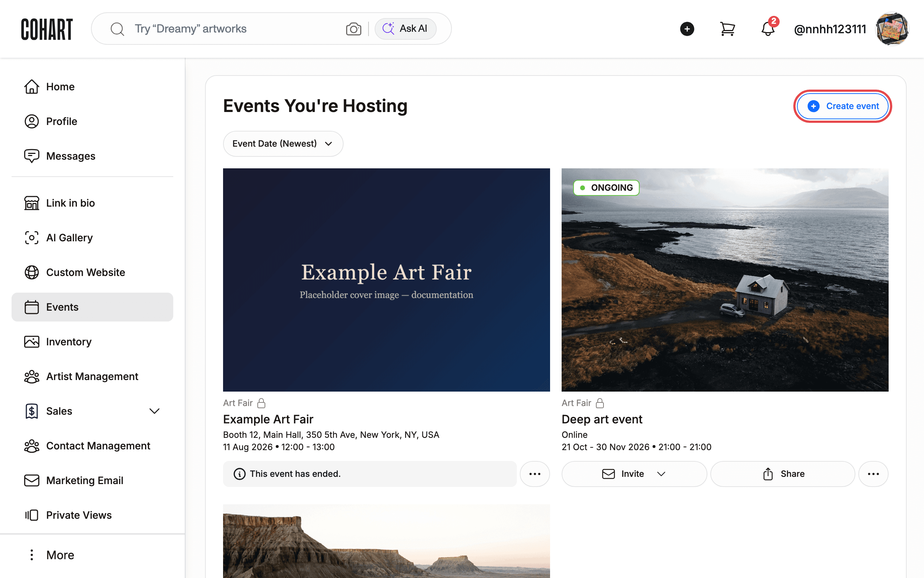Viewport: 924px width, 578px height.
Task: Click the Sales dollar icon
Action: point(32,411)
